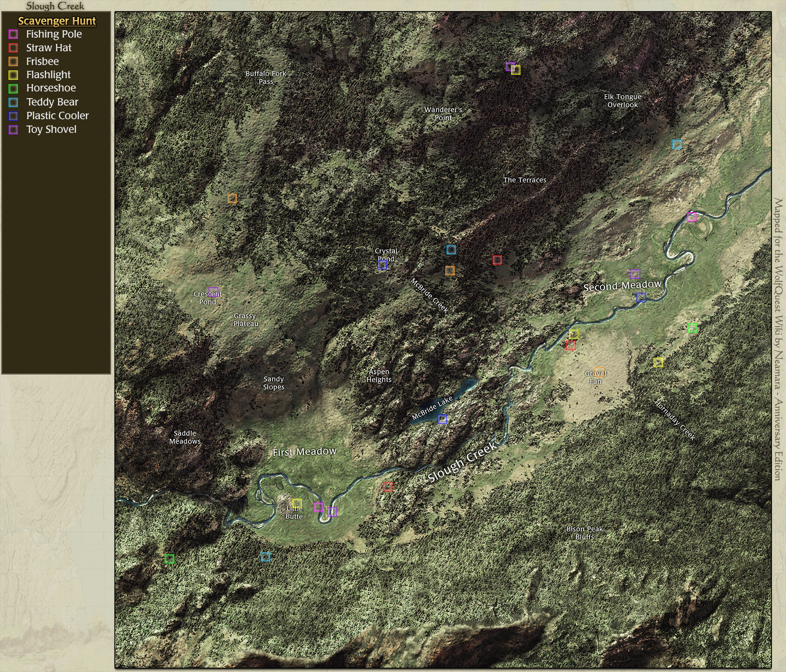The image size is (786, 672).
Task: Select the yellow Flashlight marker east of Gravel Fan
Action: point(658,362)
